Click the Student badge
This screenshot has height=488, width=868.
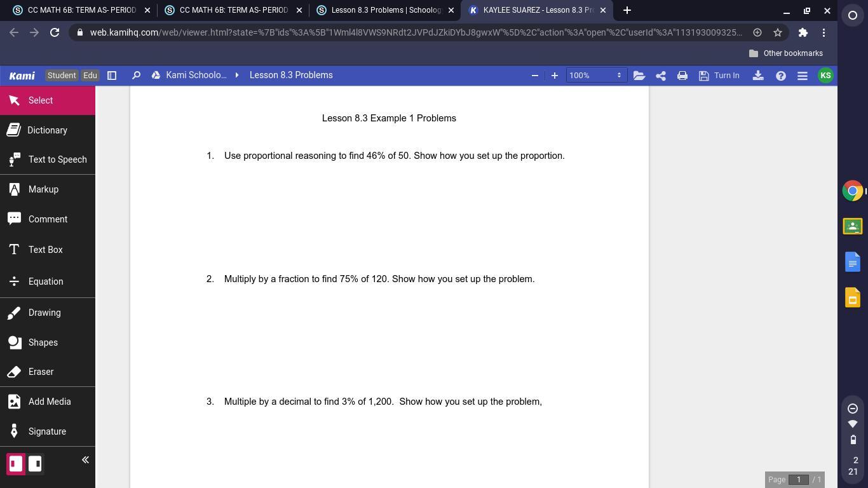coord(62,76)
